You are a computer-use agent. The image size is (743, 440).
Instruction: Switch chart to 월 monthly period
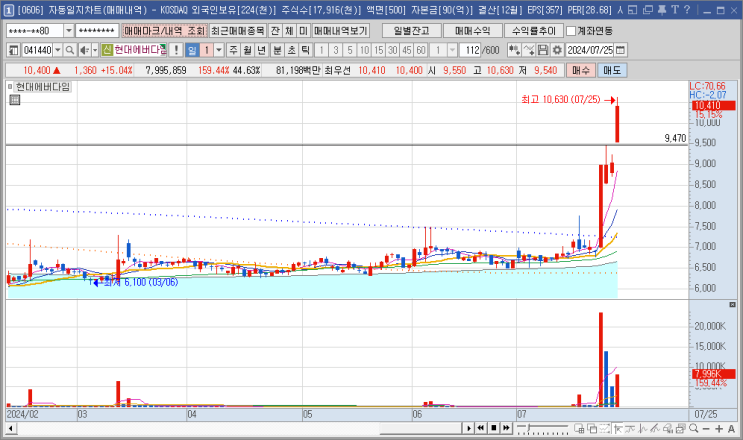[x=248, y=50]
